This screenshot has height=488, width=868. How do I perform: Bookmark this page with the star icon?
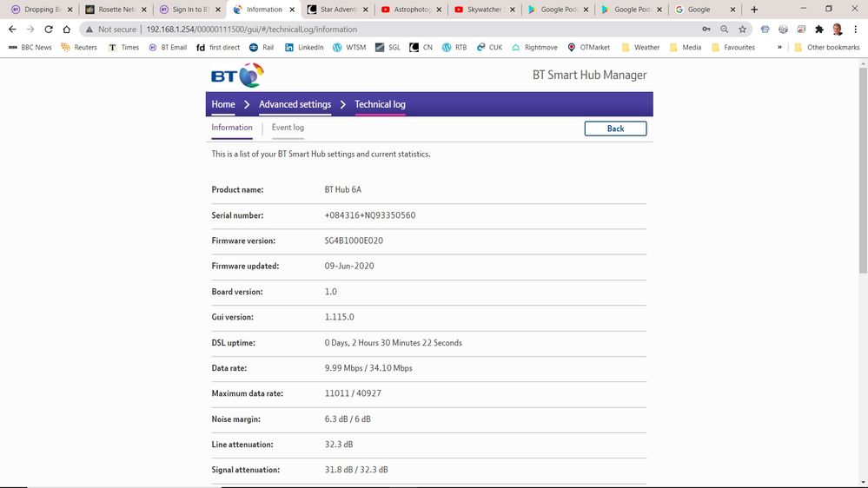pos(743,29)
